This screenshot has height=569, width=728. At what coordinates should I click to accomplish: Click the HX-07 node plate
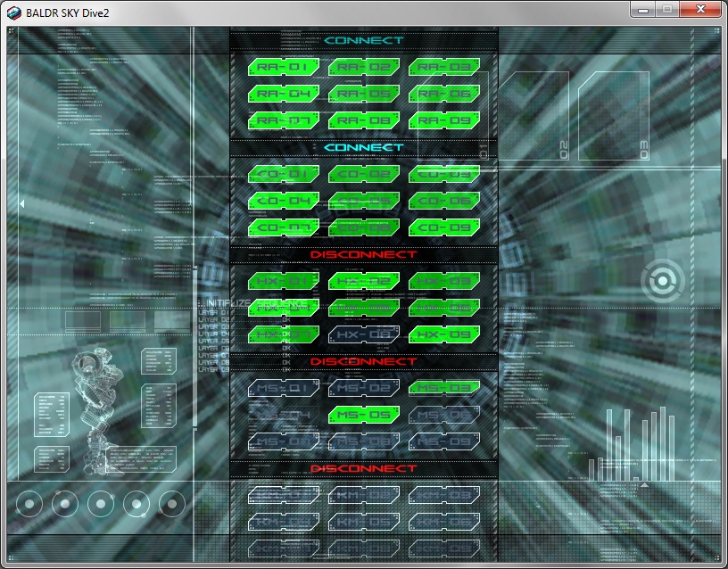coord(284,334)
